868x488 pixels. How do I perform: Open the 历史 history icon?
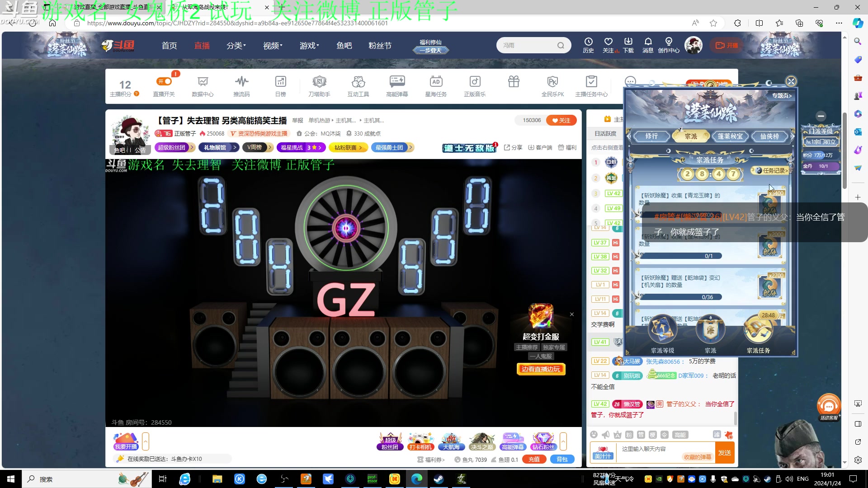click(x=588, y=45)
